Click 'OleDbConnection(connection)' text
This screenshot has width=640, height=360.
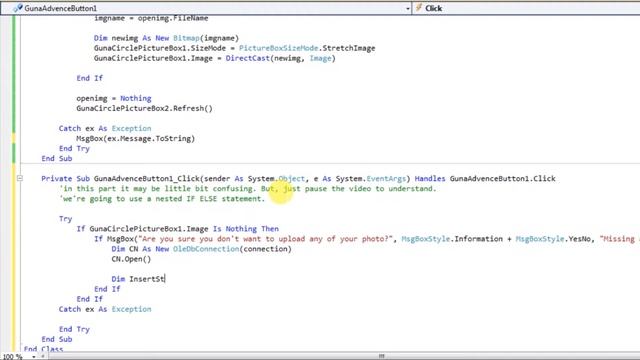coord(232,249)
